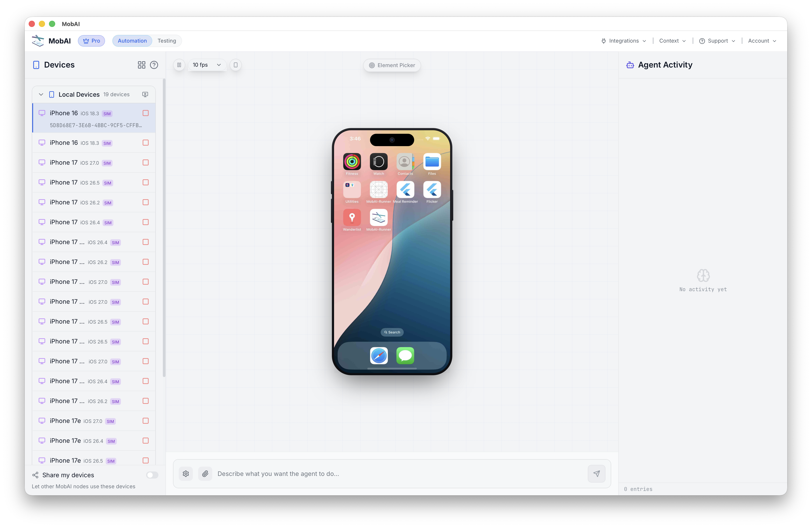The height and width of the screenshot is (528, 812).
Task: Click the 'No activity yet' message
Action: pos(703,289)
